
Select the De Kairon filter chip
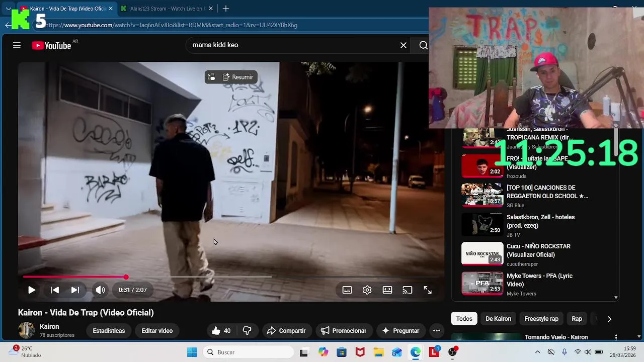pos(498,319)
